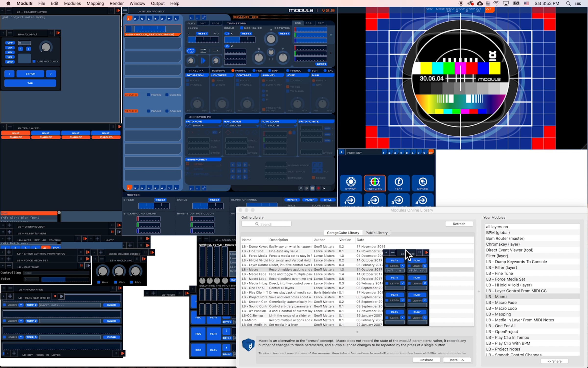Viewport: 588px width, 368px height.
Task: Select Normal blending mode
Action: 233,71
